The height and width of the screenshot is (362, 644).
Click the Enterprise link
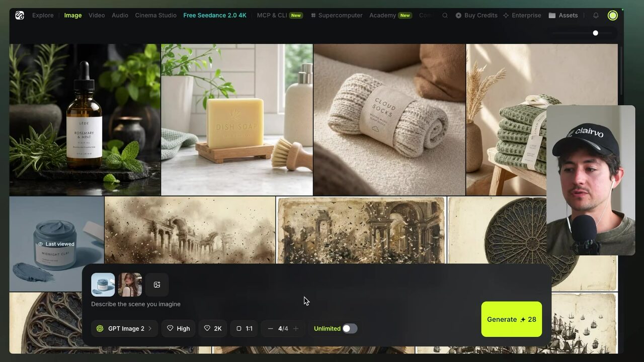522,16
